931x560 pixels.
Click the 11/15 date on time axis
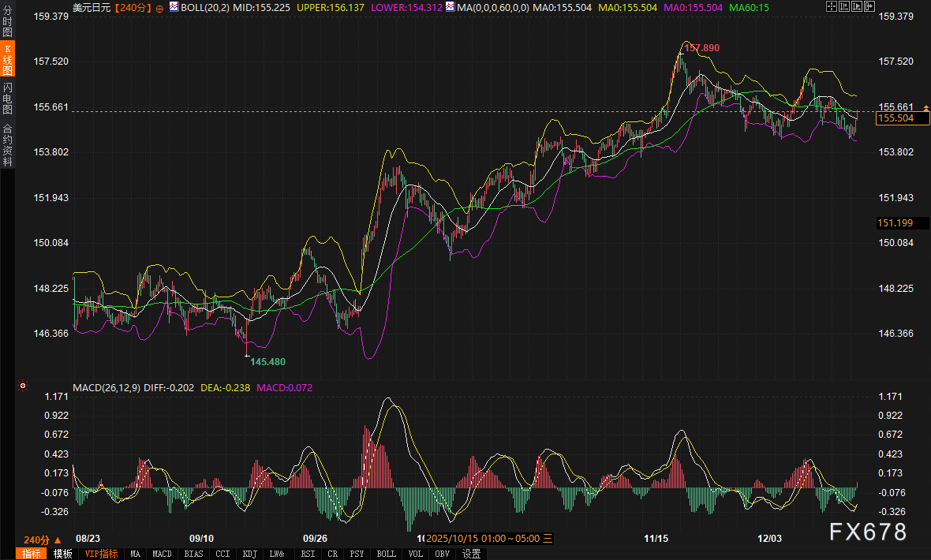[656, 539]
